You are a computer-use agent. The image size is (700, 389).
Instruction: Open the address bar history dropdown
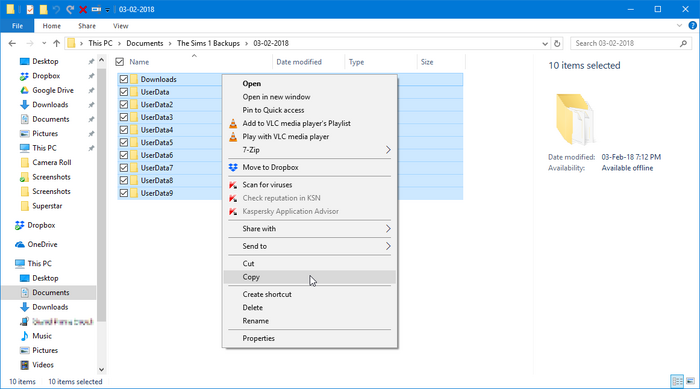coord(545,44)
